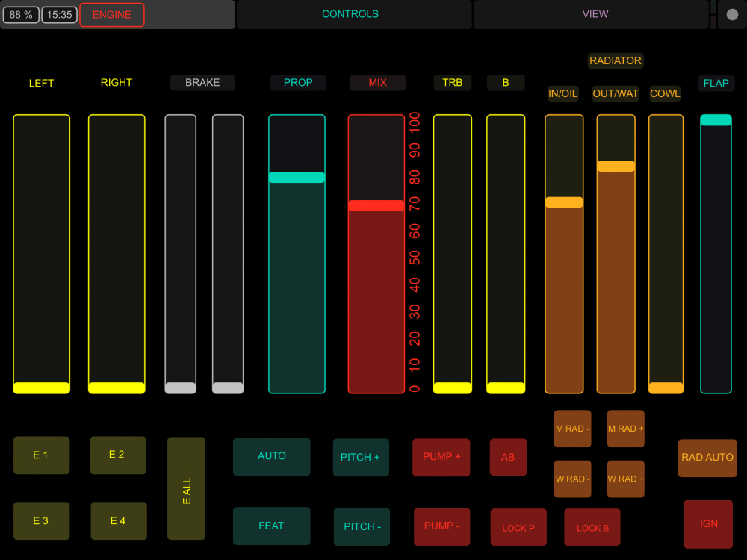Click the RIGHT throttle slider handle

[x=117, y=388]
